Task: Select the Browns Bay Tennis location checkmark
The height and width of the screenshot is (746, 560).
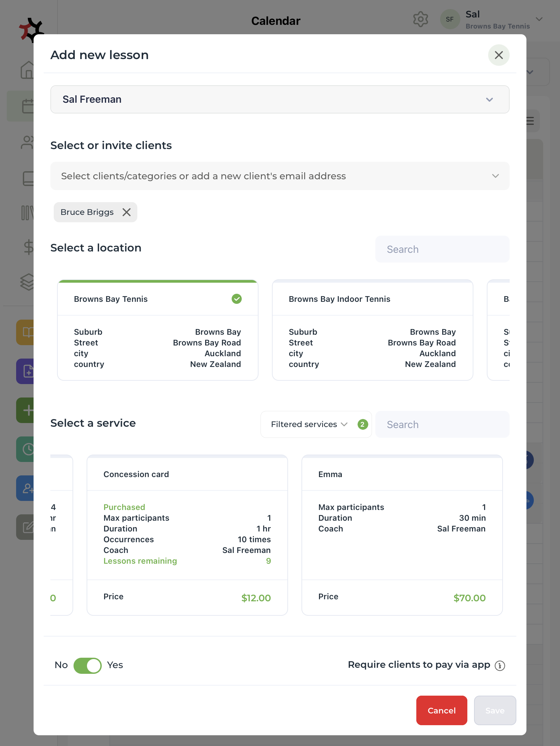Action: (x=236, y=299)
